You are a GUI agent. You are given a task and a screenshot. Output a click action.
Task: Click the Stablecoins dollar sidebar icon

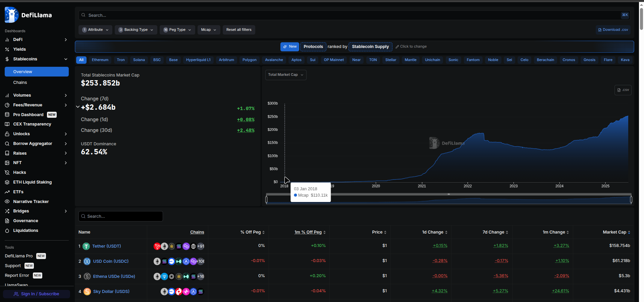[x=7, y=59]
